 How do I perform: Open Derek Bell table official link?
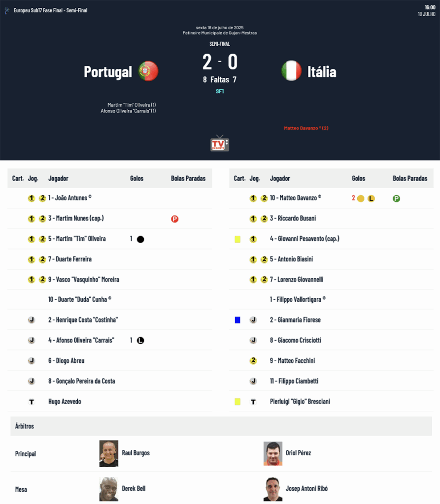point(134,489)
